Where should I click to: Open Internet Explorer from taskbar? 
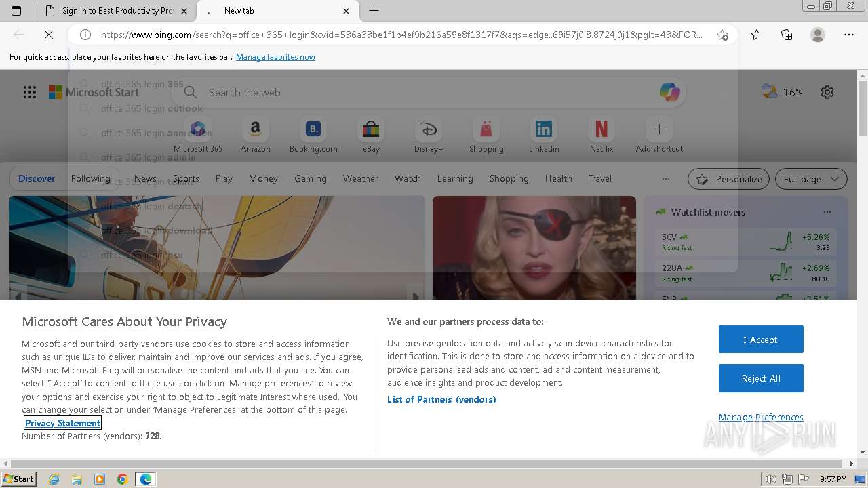[54, 479]
